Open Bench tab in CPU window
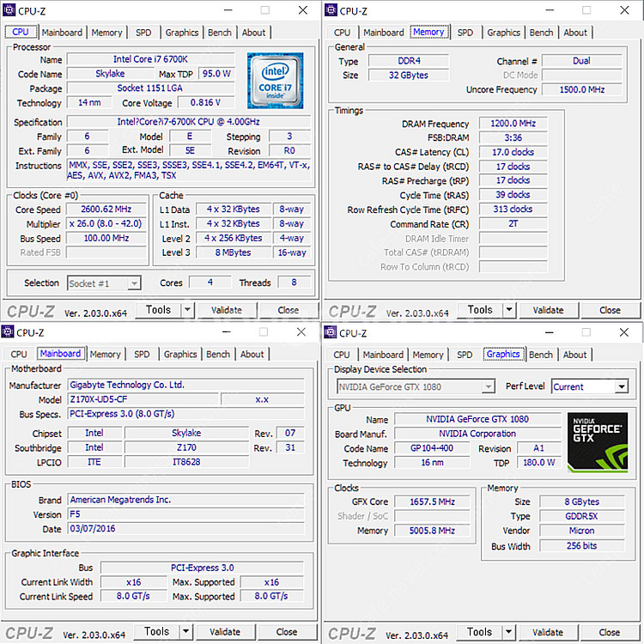The image size is (644, 644). point(220,33)
